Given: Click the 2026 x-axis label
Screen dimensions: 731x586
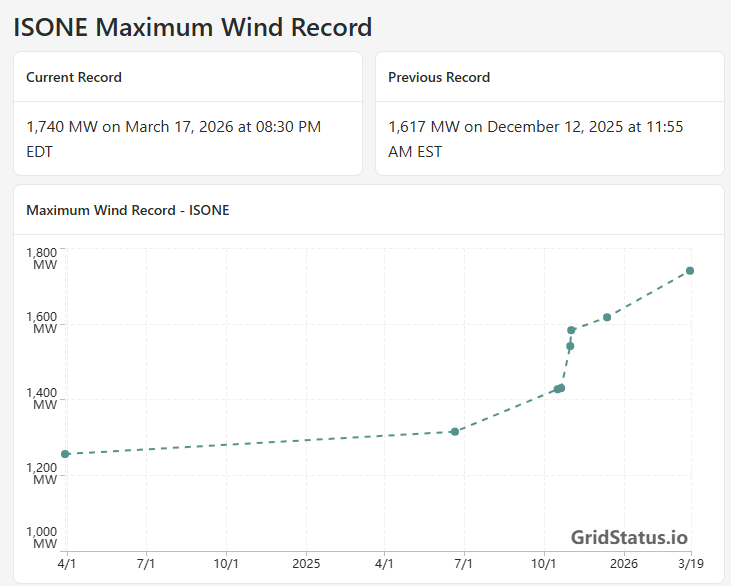Looking at the screenshot, I should tap(624, 564).
